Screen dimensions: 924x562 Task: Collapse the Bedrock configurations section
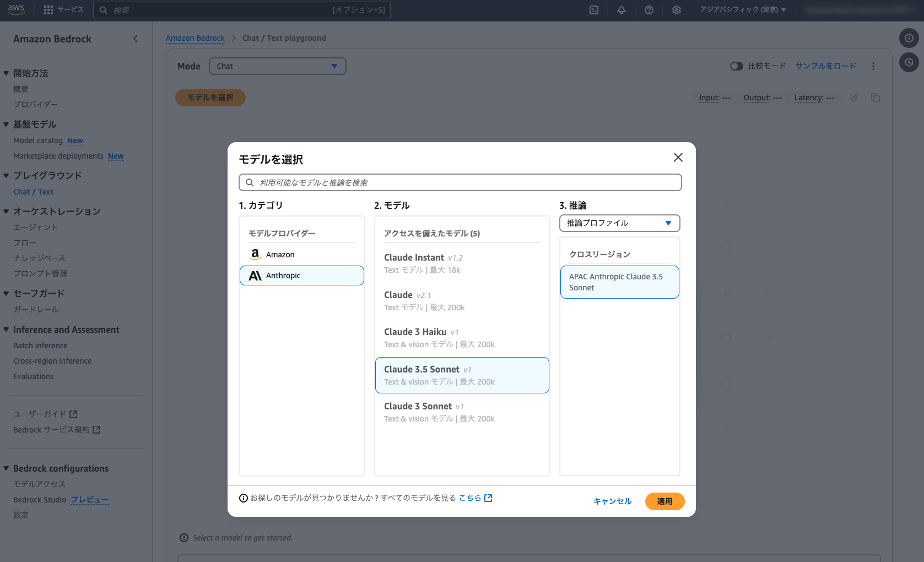tap(6, 468)
